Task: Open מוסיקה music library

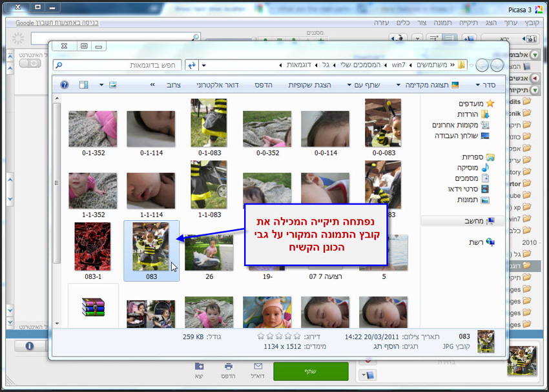Action: [x=473, y=168]
